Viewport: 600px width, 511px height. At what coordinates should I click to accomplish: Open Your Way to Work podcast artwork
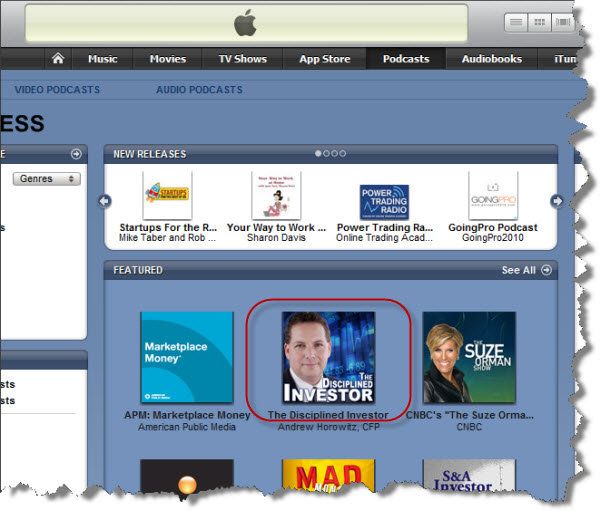[x=276, y=195]
